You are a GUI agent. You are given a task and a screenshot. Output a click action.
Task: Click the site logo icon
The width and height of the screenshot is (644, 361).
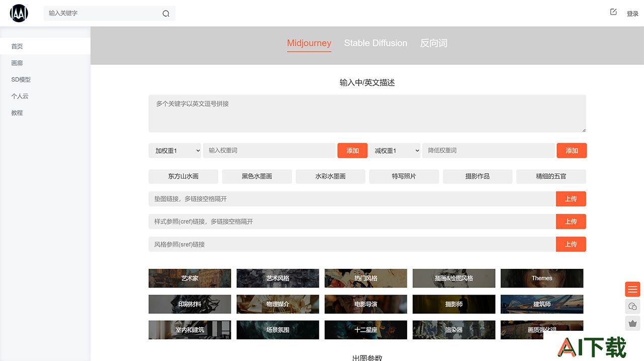coord(19,13)
